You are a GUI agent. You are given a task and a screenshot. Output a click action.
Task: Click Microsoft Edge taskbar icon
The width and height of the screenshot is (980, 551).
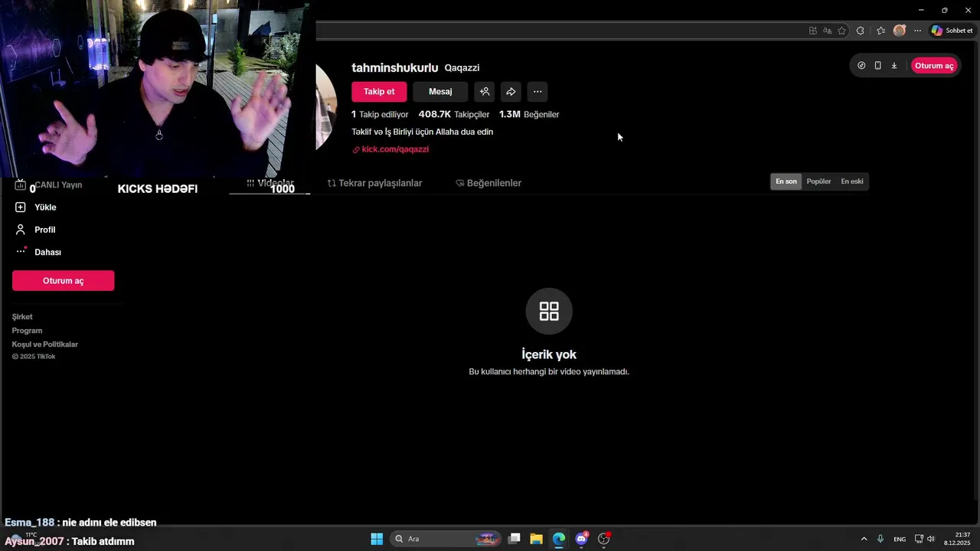point(559,539)
